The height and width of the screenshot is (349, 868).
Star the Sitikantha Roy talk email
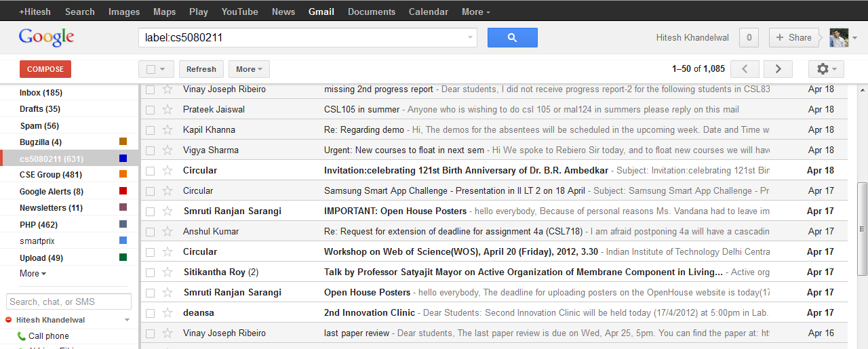click(x=167, y=272)
